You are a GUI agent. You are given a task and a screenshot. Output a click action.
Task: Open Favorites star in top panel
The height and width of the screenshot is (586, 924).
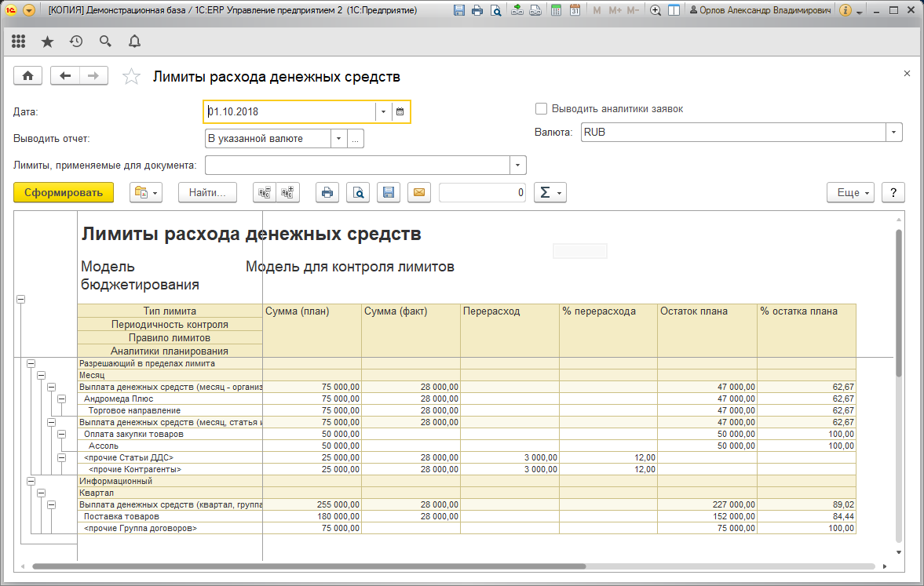pyautogui.click(x=47, y=42)
